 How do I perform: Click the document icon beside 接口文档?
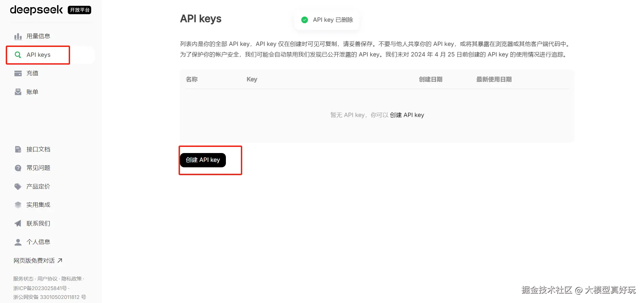click(18, 149)
